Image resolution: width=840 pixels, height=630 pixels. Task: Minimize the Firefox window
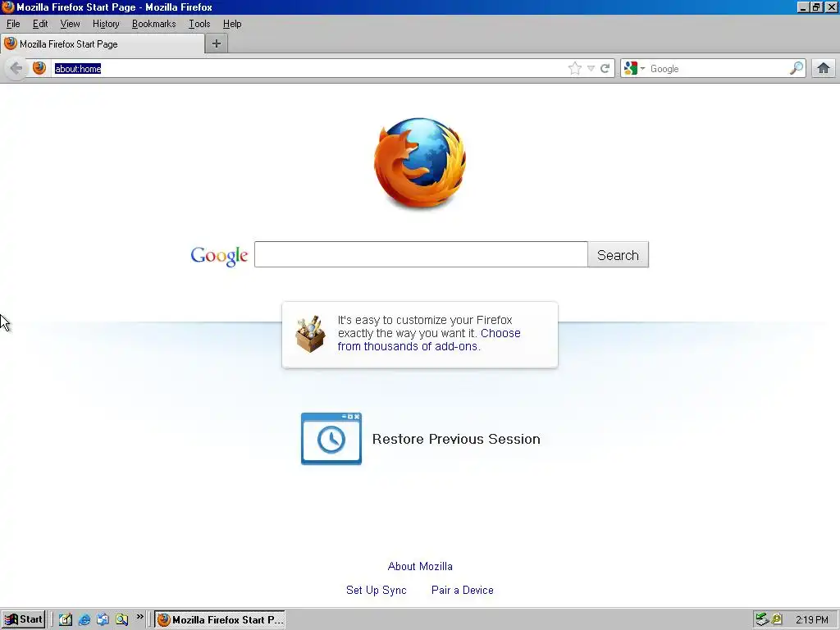pos(802,7)
